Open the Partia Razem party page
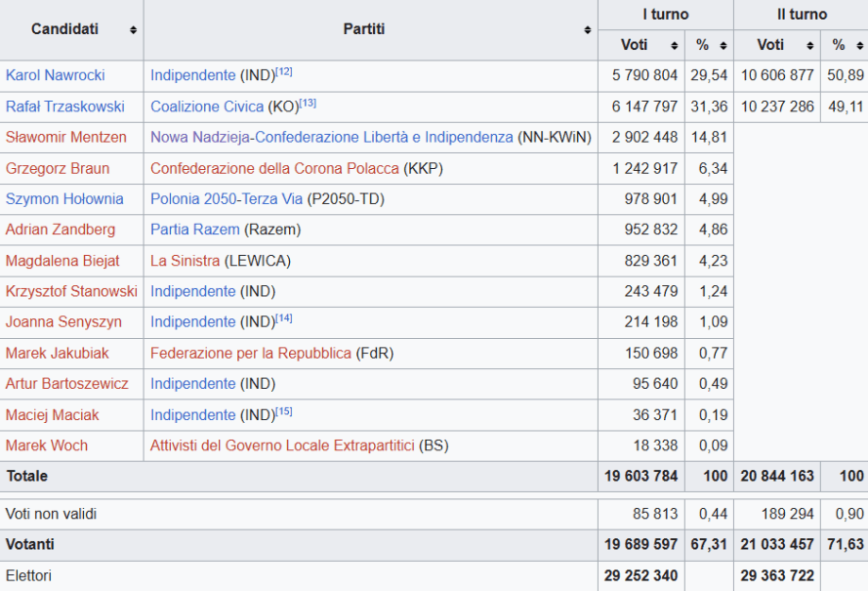This screenshot has width=868, height=591. [x=194, y=230]
